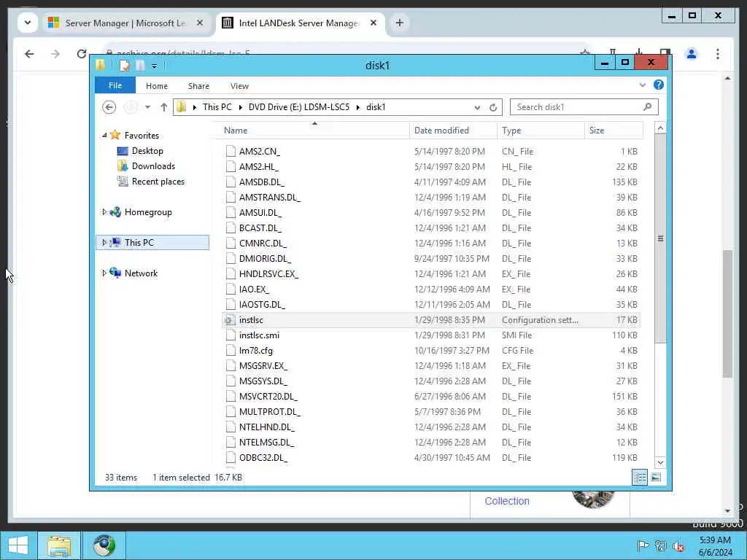
Task: Expand the Homegroup tree node
Action: coord(104,212)
